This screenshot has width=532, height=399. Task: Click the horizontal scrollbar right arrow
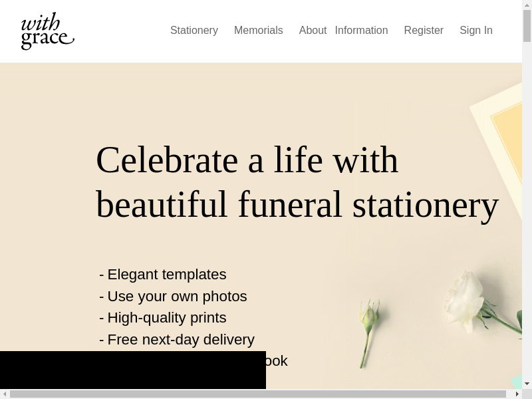517,394
